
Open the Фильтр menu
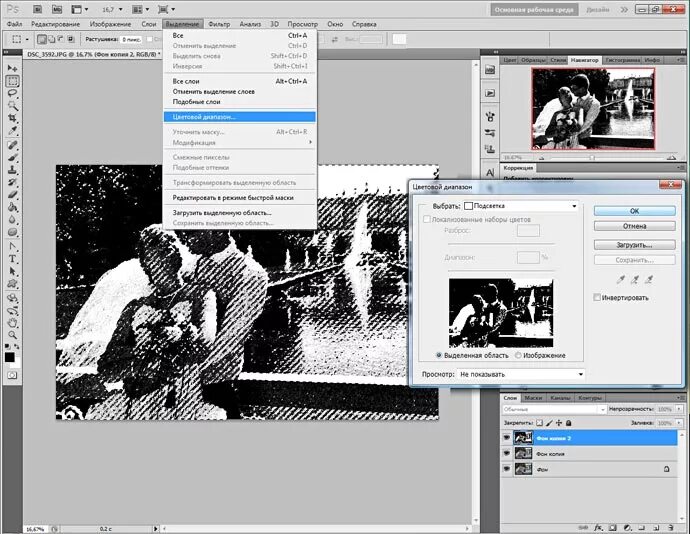pos(219,24)
